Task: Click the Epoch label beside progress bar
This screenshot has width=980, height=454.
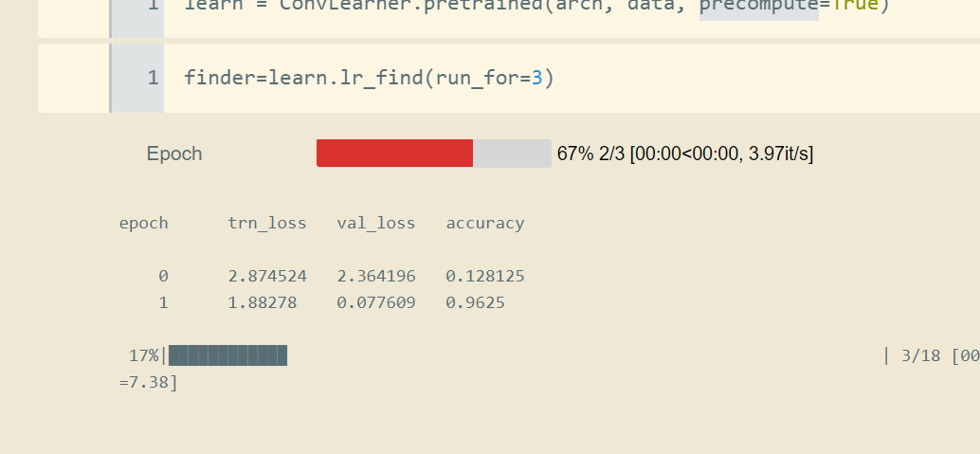Action: pyautogui.click(x=174, y=154)
